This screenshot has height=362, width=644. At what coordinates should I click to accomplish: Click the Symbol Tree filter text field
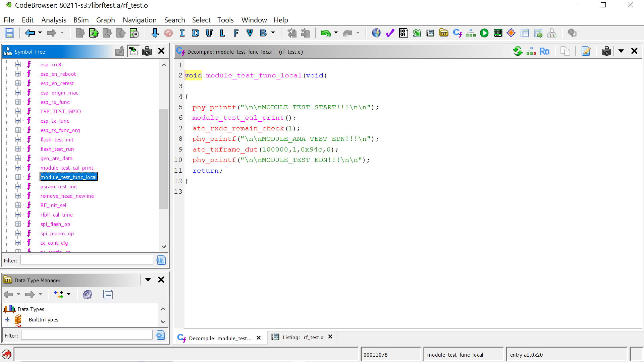[x=87, y=260]
